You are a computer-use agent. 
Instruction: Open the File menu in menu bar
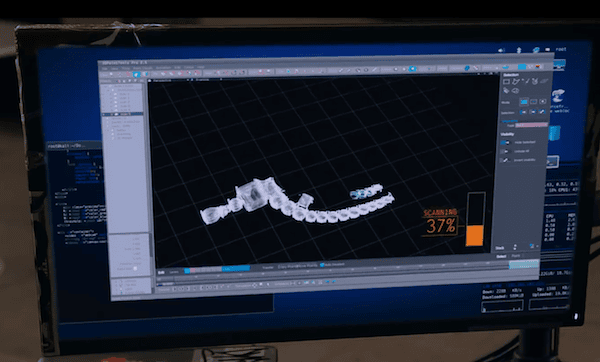tap(104, 68)
